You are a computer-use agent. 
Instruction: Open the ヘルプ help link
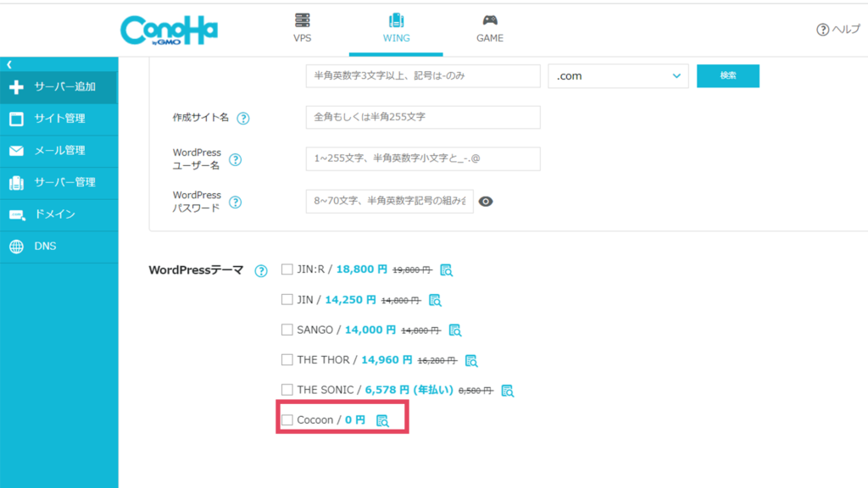[x=838, y=30]
